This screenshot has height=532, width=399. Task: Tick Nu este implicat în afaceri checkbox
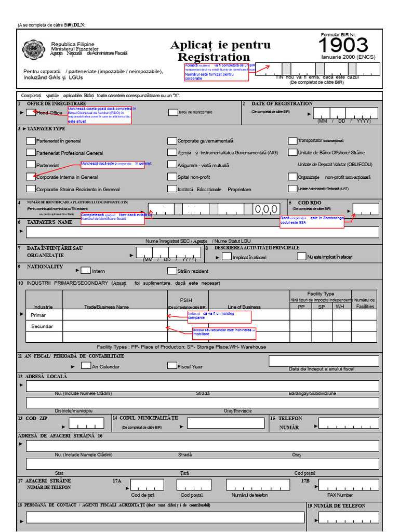(x=301, y=257)
